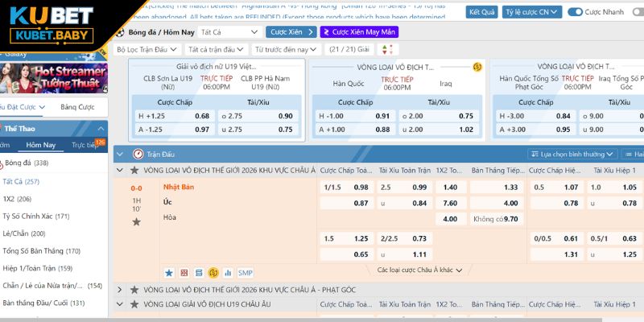Open match statistics bar chart icon
This screenshot has width=644, height=322.
(228, 273)
